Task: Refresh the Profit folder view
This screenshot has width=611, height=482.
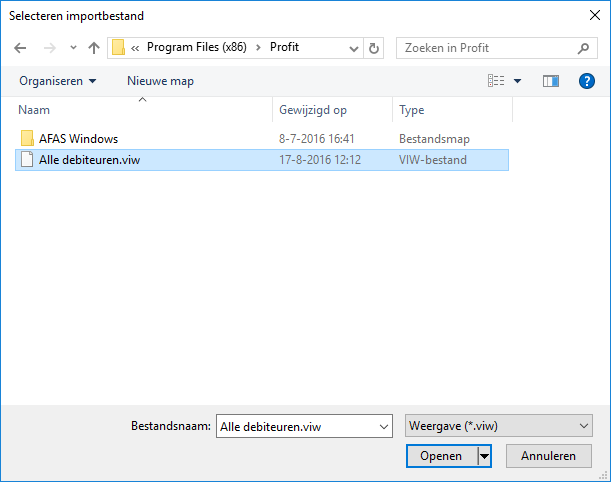Action: coord(374,48)
